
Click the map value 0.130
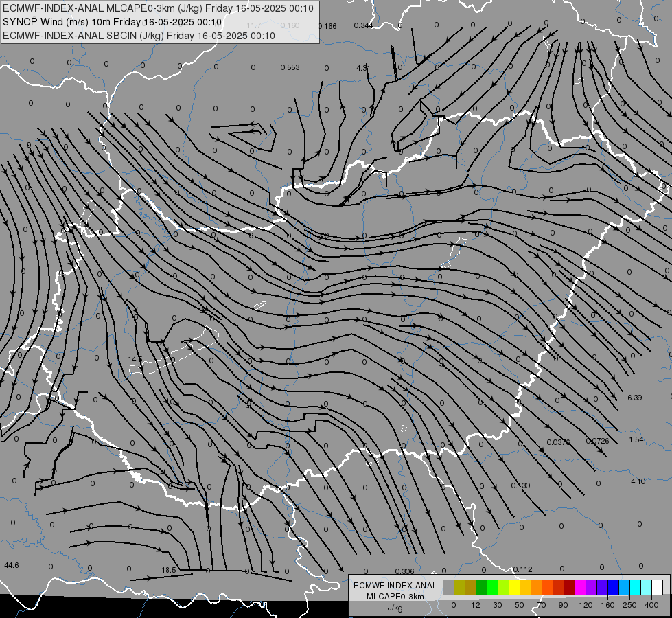521,485
